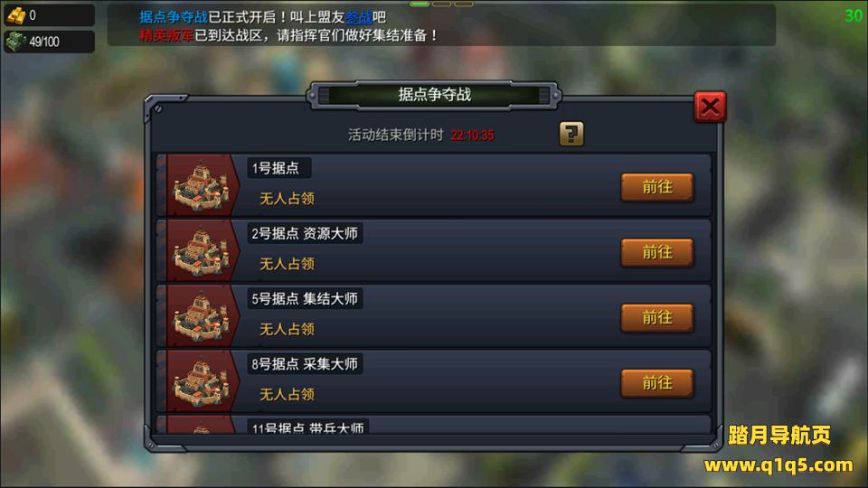Follow the blue 参战 link in announcement
The image size is (868, 488).
pos(358,17)
